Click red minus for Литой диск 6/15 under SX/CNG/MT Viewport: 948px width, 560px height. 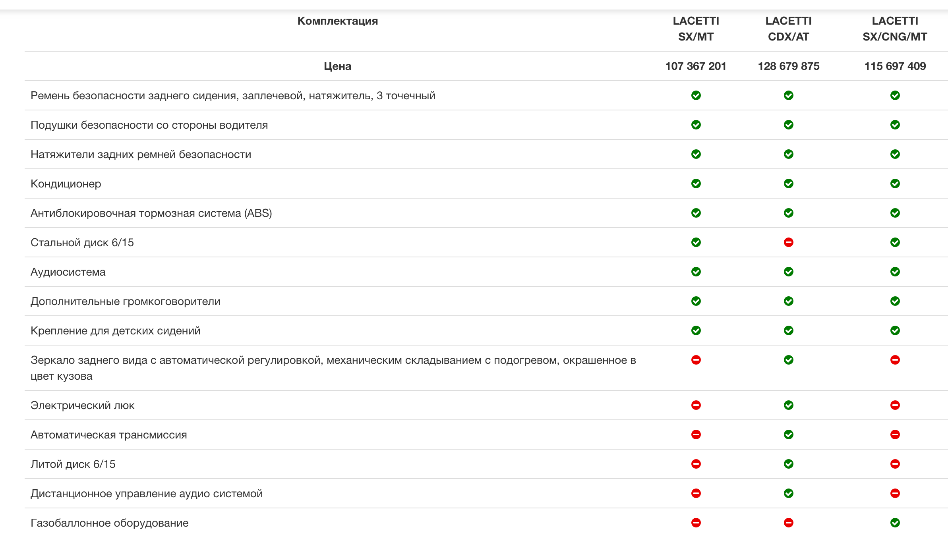pos(895,464)
